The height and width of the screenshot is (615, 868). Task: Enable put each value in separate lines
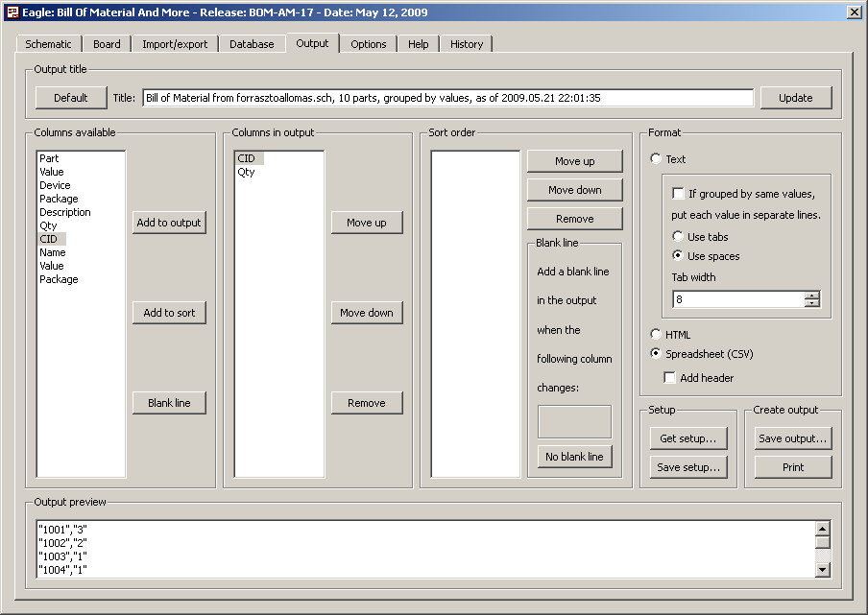[678, 193]
